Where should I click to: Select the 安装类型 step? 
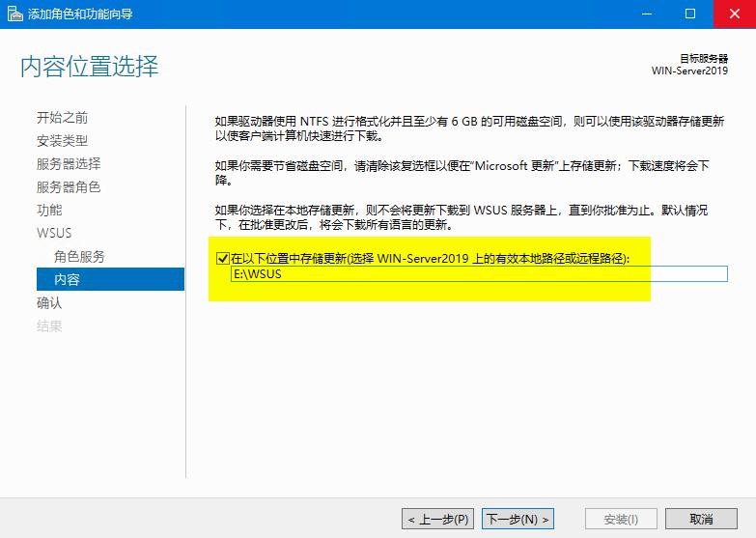tap(62, 141)
